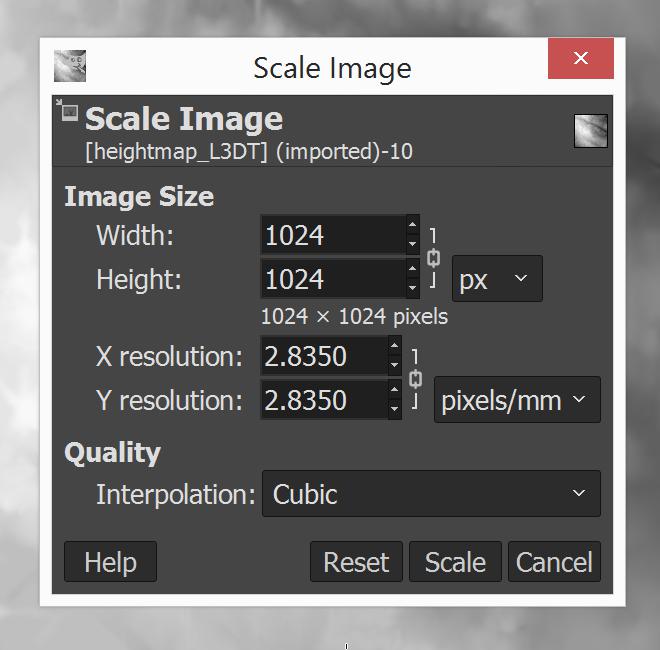660x650 pixels.
Task: Decrease Height with the down arrow
Action: tap(412, 288)
